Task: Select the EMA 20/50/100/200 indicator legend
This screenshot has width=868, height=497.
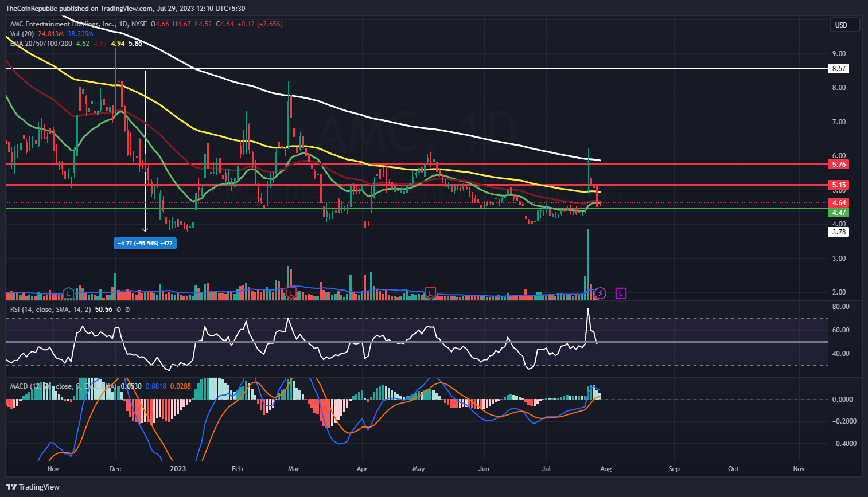Action: point(41,44)
